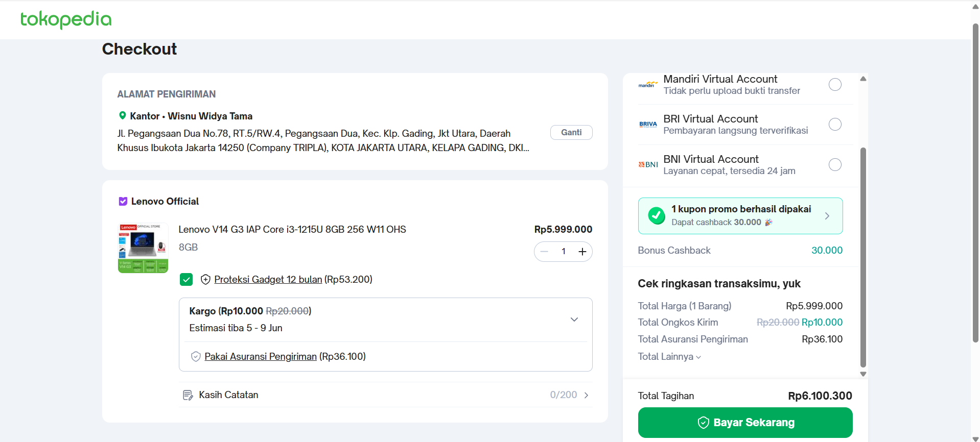980x442 pixels.
Task: Click the Mandiri bank logo
Action: click(648, 84)
